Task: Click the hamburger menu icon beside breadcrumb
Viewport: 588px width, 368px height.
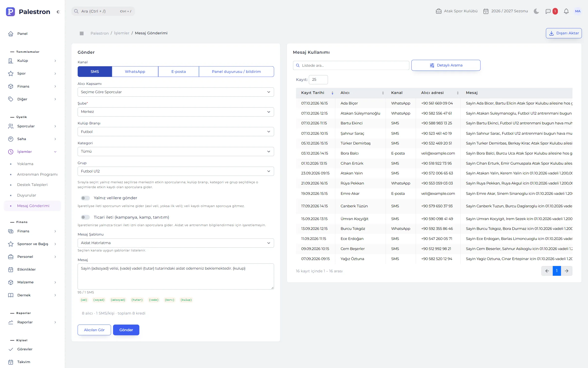Action: (x=82, y=33)
